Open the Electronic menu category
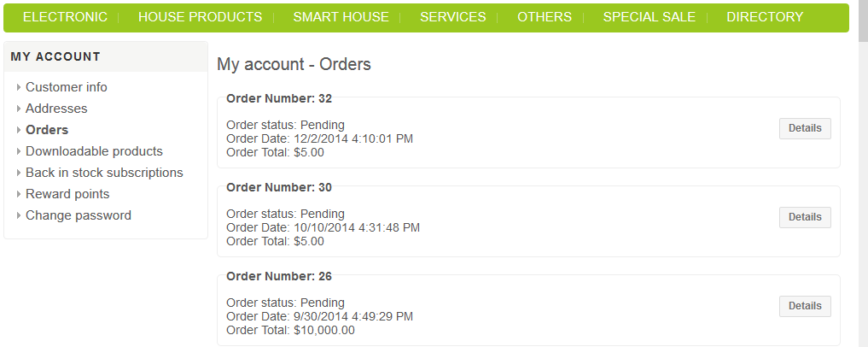Image resolution: width=868 pixels, height=347 pixels. coord(65,17)
